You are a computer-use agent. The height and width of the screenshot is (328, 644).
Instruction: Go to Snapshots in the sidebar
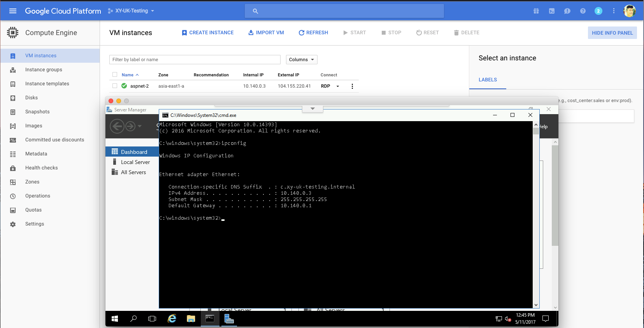(x=37, y=112)
